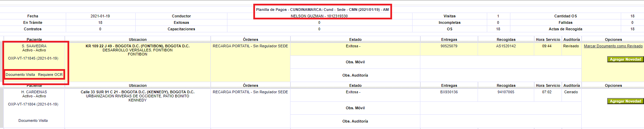The width and height of the screenshot is (644, 129).
Task: Select Recogidas value 94107065
Action: [x=506, y=92]
